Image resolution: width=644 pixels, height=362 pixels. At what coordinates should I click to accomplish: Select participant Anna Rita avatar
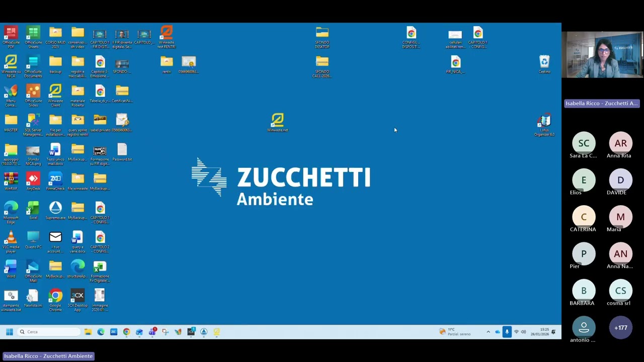pos(620,143)
